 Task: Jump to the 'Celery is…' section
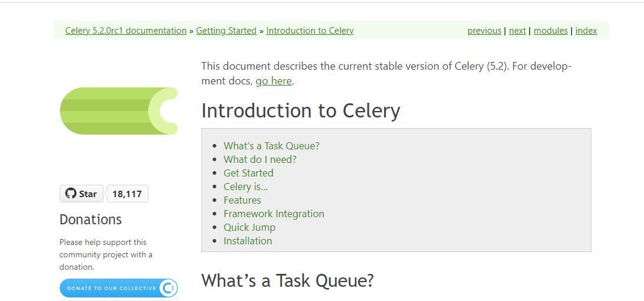pyautogui.click(x=245, y=187)
